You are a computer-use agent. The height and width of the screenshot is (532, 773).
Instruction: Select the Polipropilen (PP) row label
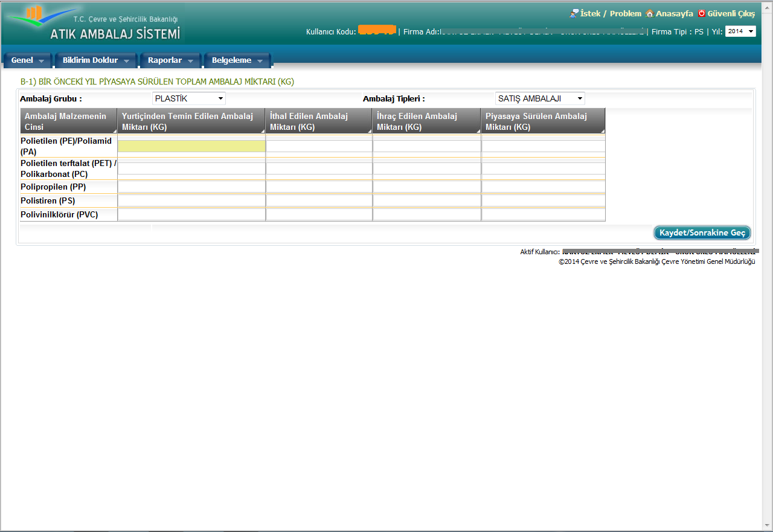pos(53,187)
